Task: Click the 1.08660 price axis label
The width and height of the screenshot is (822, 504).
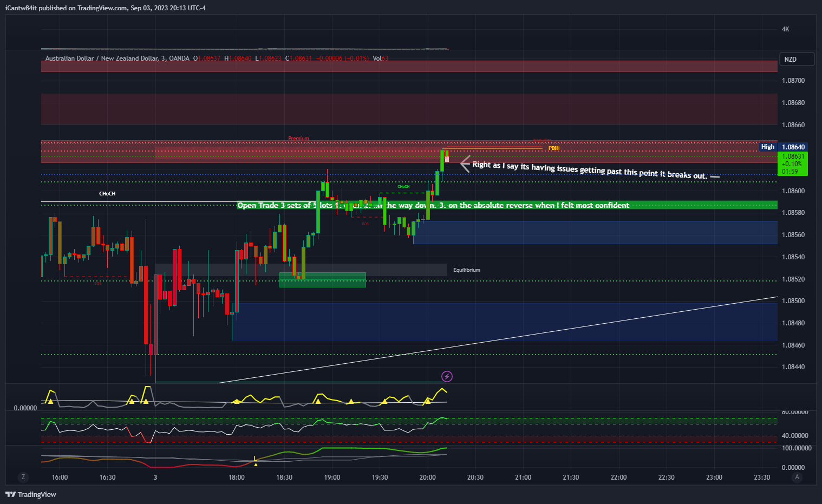Action: [793, 125]
